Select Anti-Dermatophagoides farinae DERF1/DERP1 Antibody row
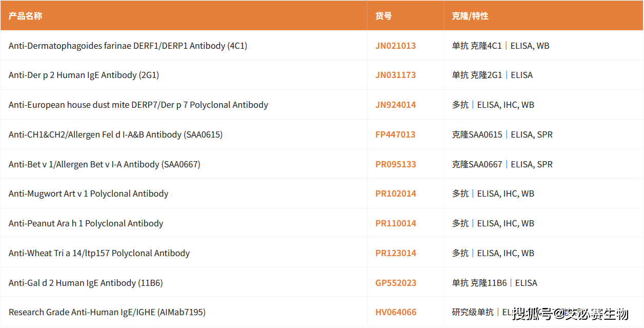The image size is (644, 328). click(128, 46)
